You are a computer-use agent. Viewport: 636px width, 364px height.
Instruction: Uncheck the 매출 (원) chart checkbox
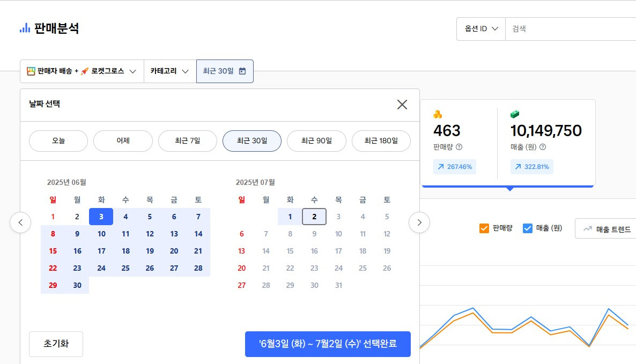[x=527, y=228]
